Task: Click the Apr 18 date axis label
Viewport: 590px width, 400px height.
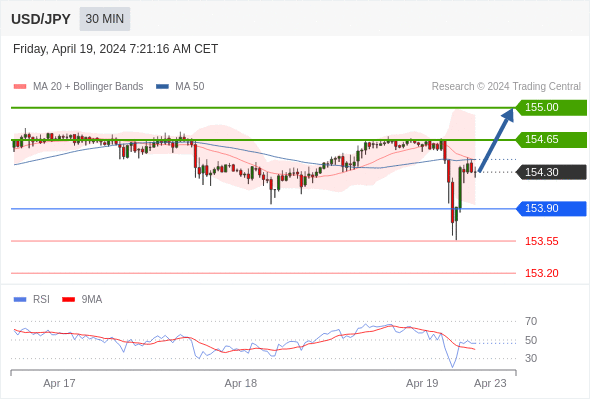Action: [x=241, y=383]
